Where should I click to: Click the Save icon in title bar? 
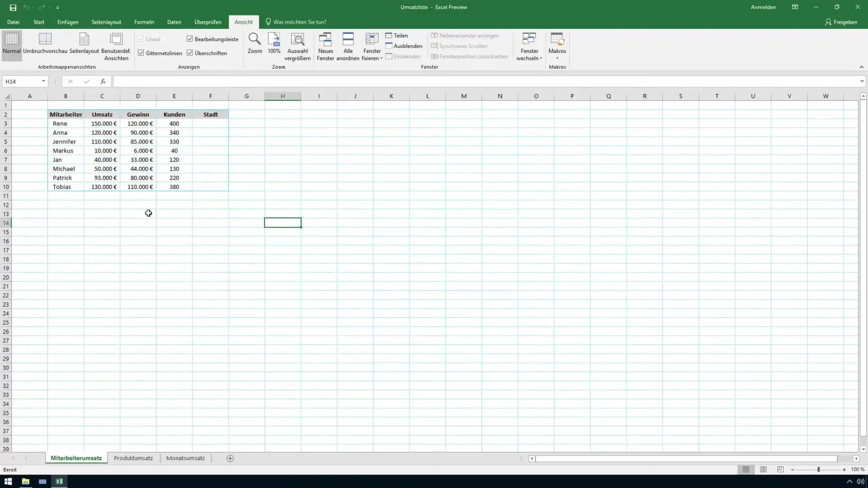pos(13,8)
